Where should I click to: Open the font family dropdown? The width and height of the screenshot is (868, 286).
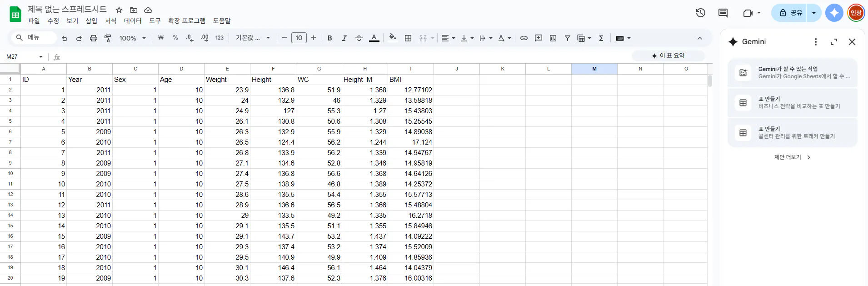click(x=253, y=38)
